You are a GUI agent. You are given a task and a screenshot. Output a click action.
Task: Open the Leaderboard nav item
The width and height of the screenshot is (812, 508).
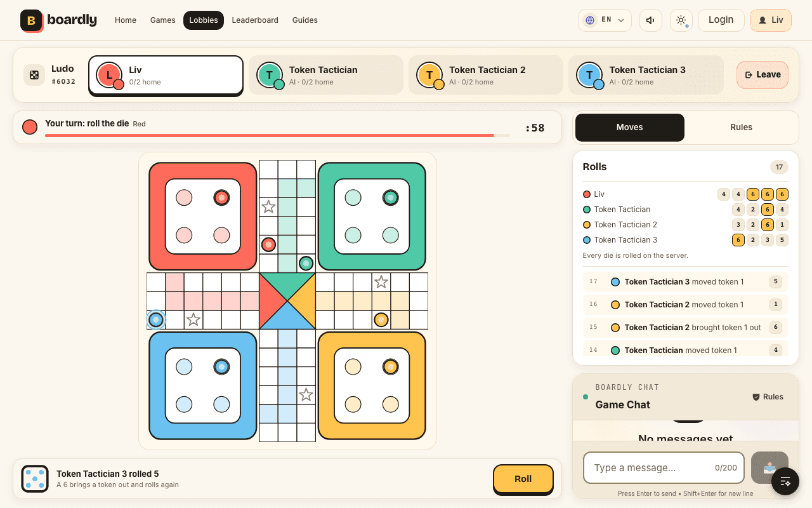coord(255,20)
